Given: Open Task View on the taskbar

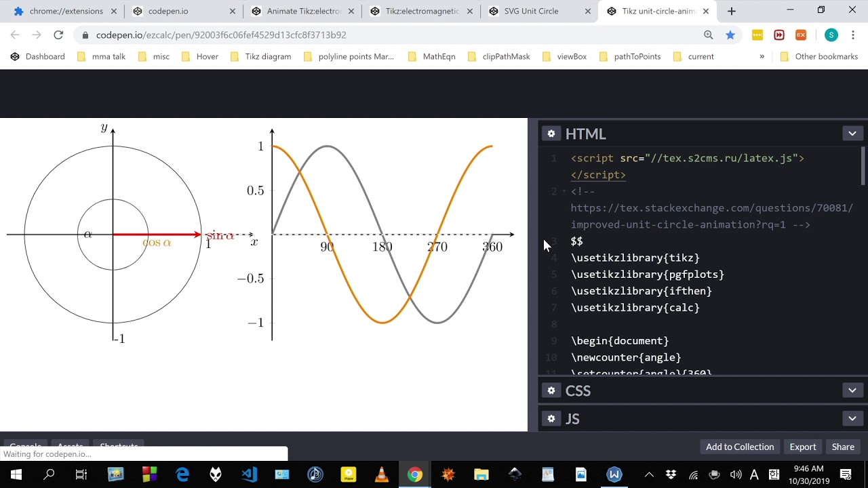Looking at the screenshot, I should click(81, 474).
